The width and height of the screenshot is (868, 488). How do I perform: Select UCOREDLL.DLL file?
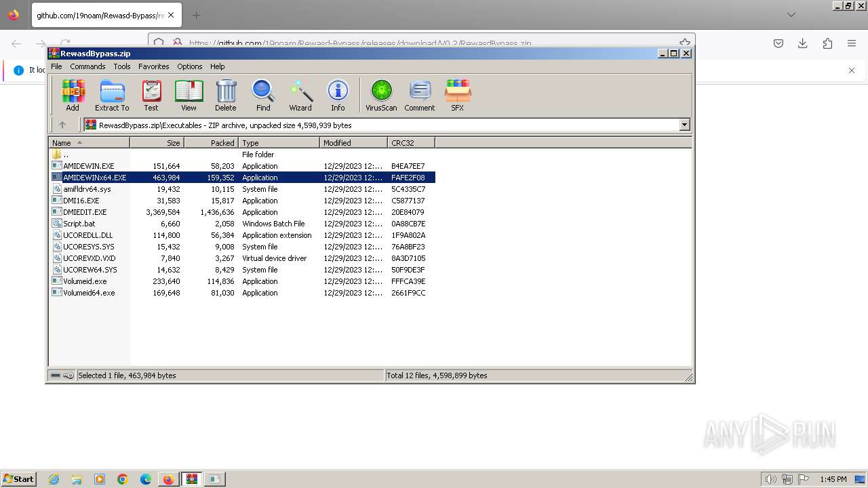pos(242,235)
